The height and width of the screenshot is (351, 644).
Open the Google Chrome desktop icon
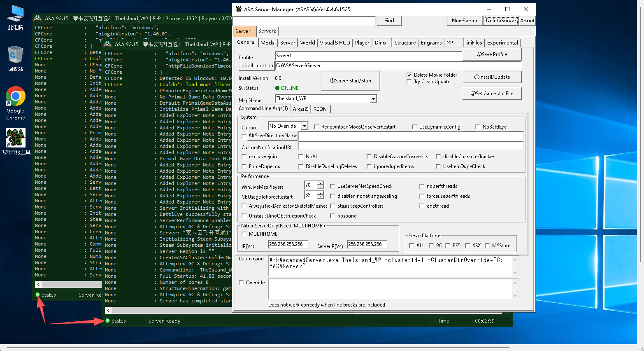click(15, 103)
